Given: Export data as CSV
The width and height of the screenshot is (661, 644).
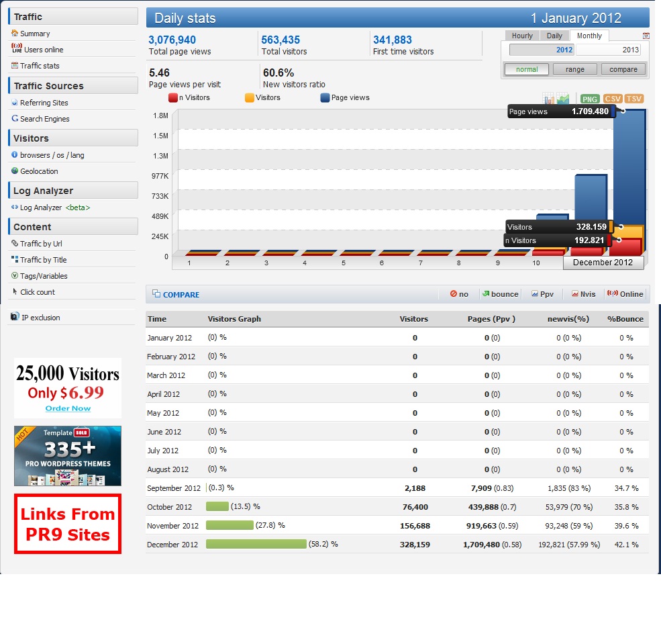Looking at the screenshot, I should (x=612, y=99).
